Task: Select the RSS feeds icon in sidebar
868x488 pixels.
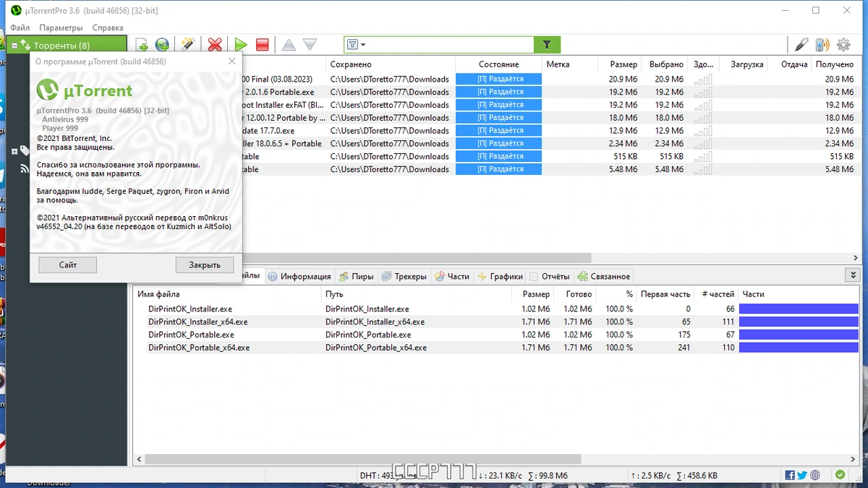Action: (25, 168)
